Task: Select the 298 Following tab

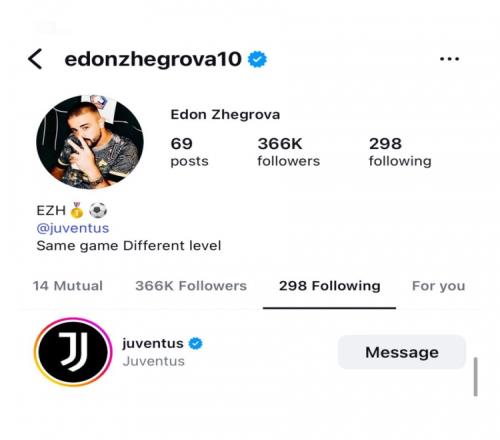Action: coord(330,286)
